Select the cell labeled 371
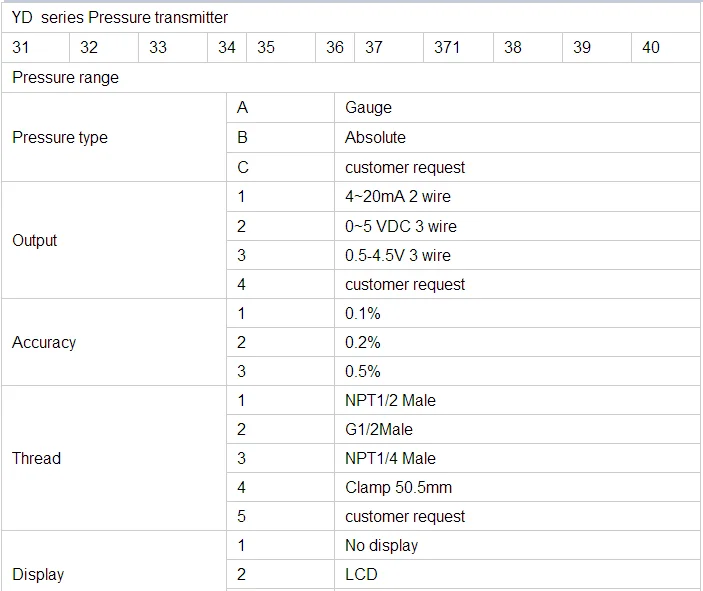 (x=447, y=47)
